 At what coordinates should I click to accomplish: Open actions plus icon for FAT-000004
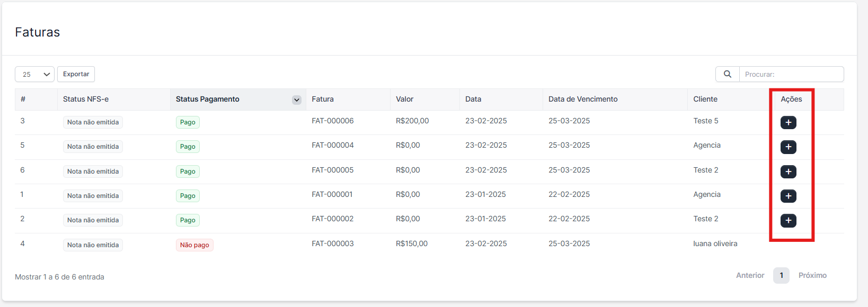788,147
